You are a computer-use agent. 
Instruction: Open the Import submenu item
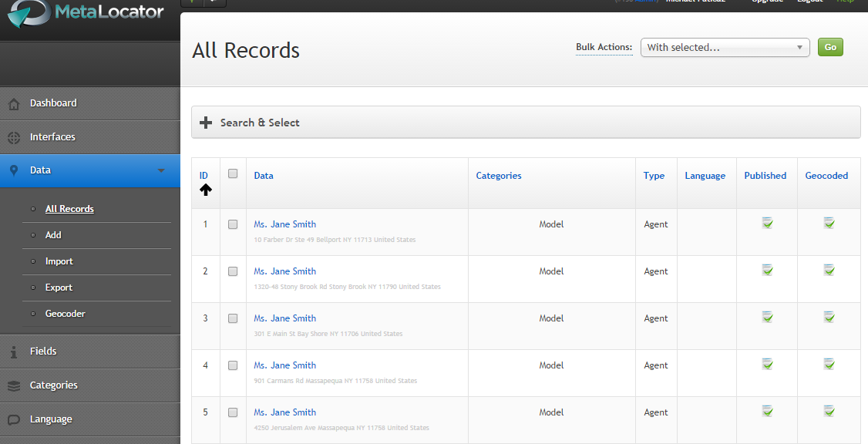point(59,261)
